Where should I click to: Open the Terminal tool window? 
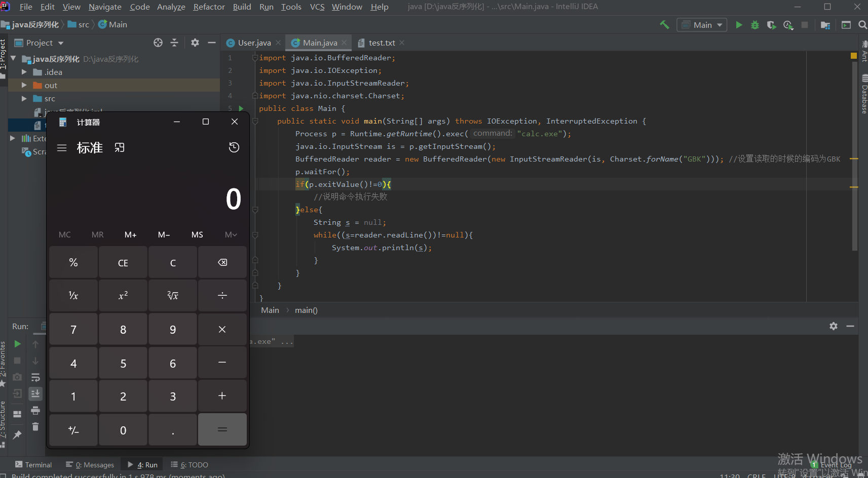[x=33, y=465]
